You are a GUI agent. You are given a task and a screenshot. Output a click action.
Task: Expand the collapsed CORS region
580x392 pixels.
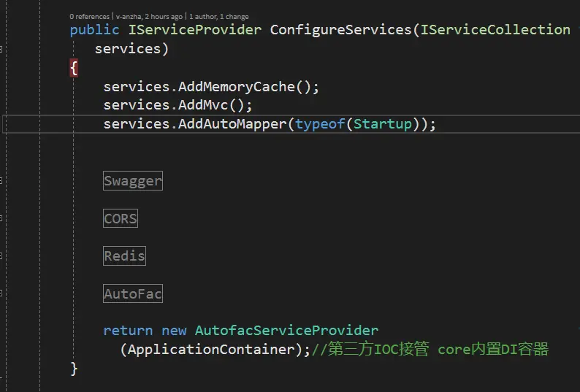(121, 218)
